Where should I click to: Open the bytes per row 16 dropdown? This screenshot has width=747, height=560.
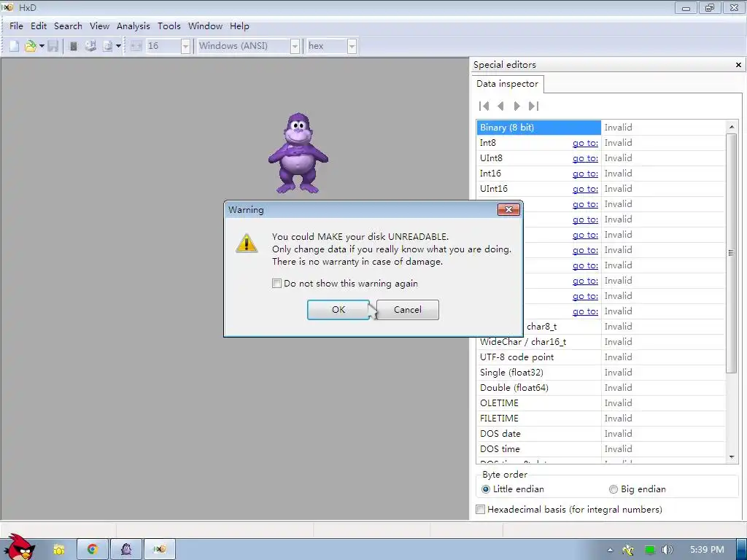click(185, 46)
